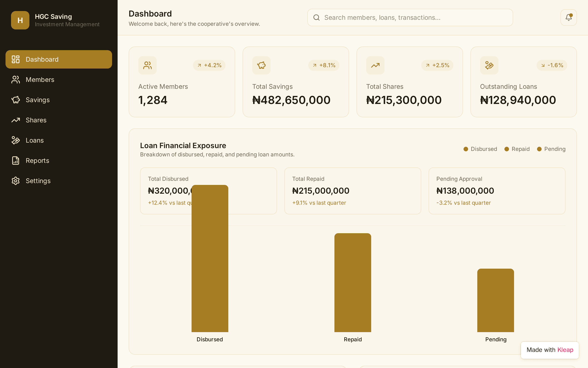Open the Loans section
The height and width of the screenshot is (368, 588).
[x=59, y=140]
